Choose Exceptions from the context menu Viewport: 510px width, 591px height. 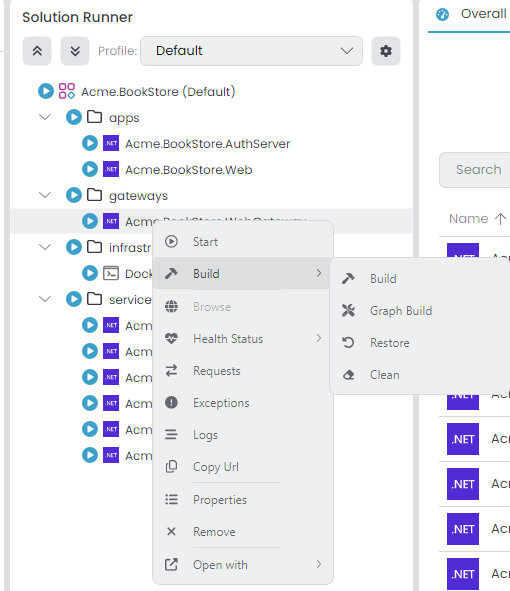tap(243, 403)
